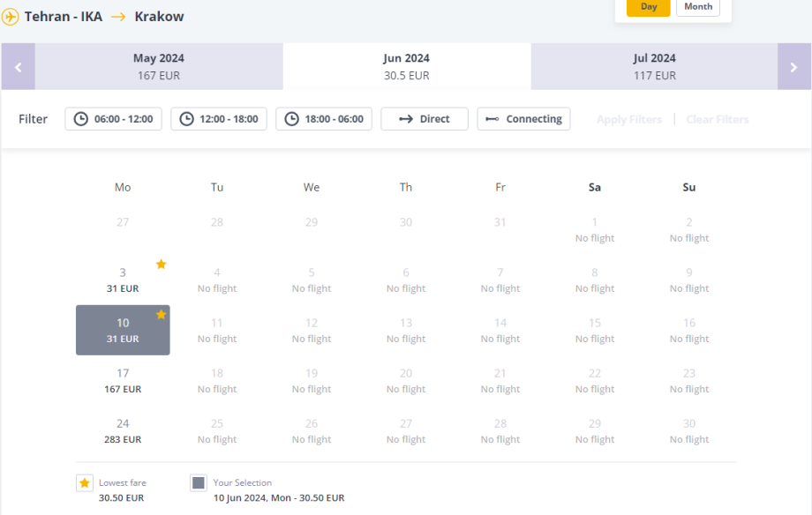Click the airplane icon beside Tehran - IKA

click(x=11, y=17)
